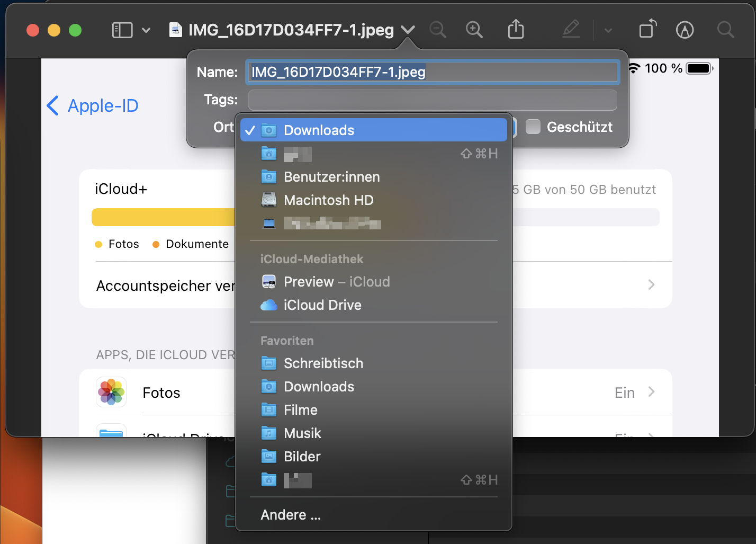756x544 pixels.
Task: Show the markup toolbar icon
Action: 685,30
